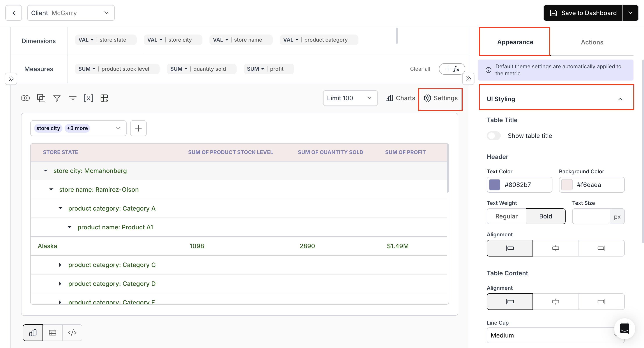
Task: Select Bold text weight for the header
Action: pos(545,216)
